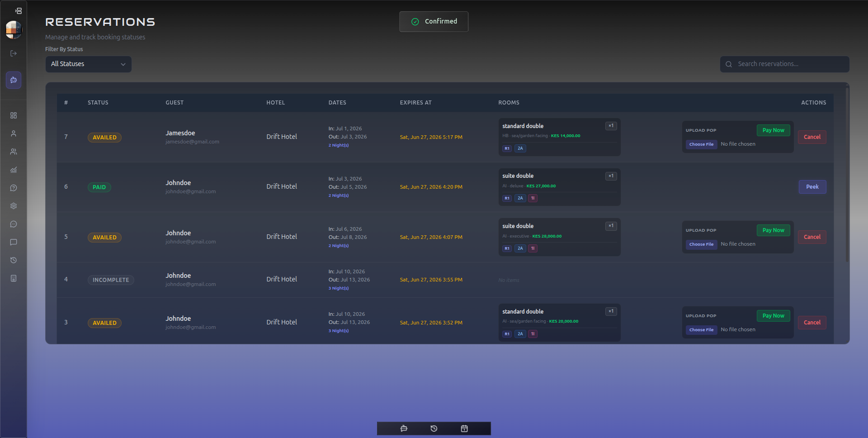Click the 2A tag on reservation 7's room
This screenshot has width=868, height=438.
[x=520, y=148]
